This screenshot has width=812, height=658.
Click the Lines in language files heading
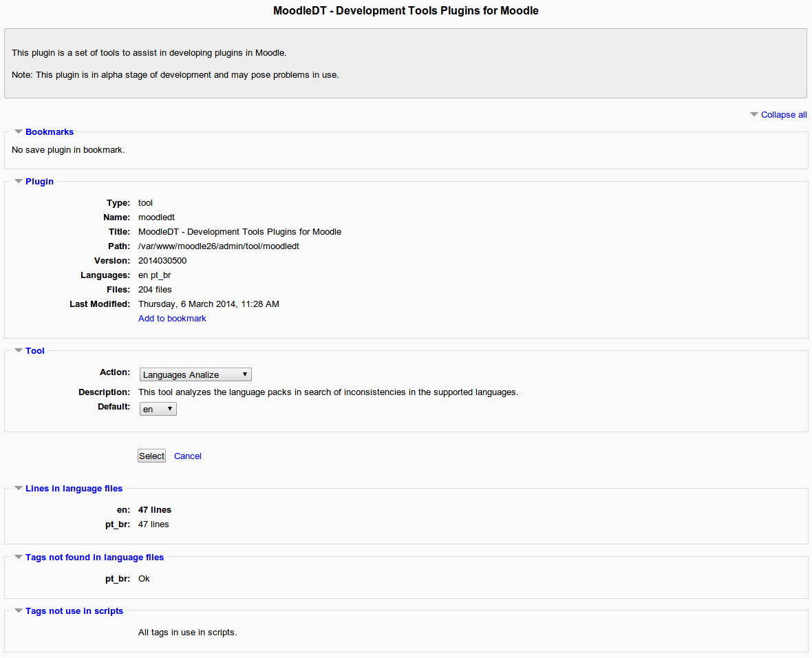[74, 488]
